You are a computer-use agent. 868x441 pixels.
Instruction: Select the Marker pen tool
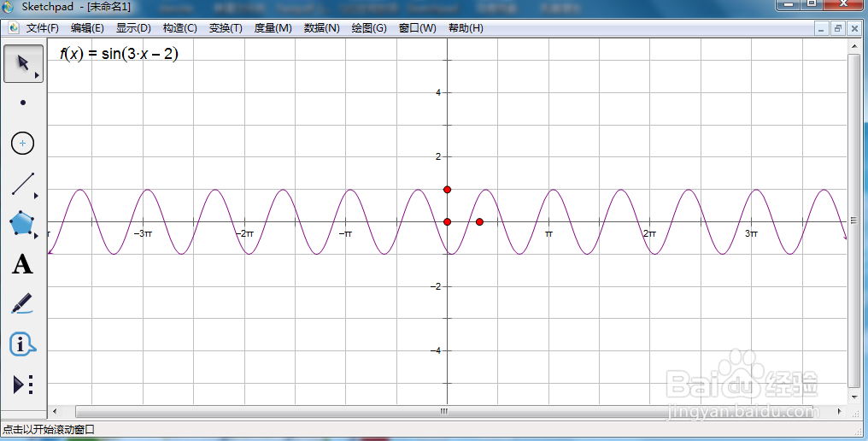pos(23,303)
